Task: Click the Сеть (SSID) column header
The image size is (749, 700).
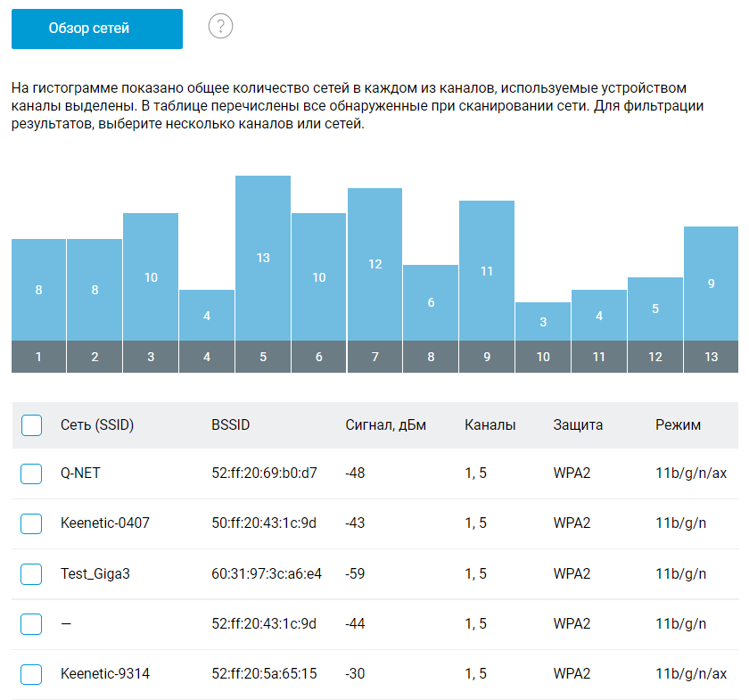Action: [96, 425]
